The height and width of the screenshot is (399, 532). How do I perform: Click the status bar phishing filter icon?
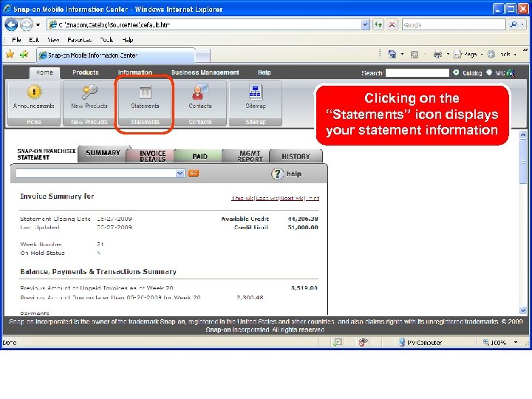point(363,342)
